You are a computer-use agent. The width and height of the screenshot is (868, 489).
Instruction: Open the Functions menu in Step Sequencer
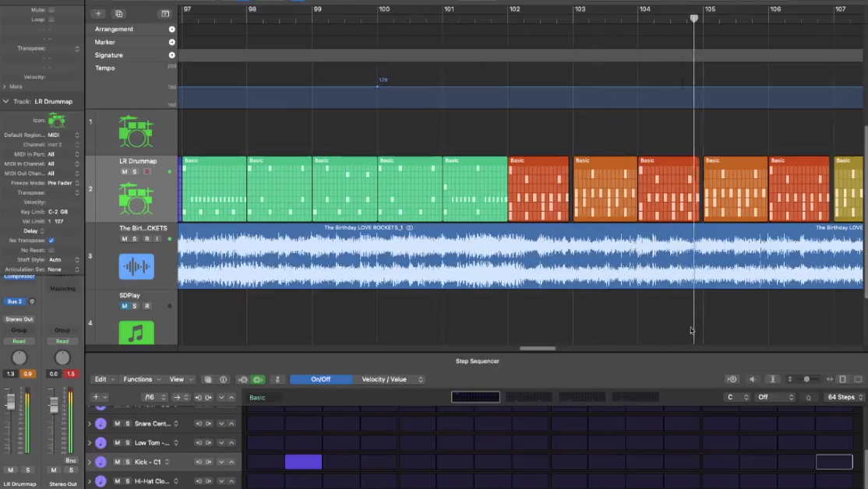141,379
